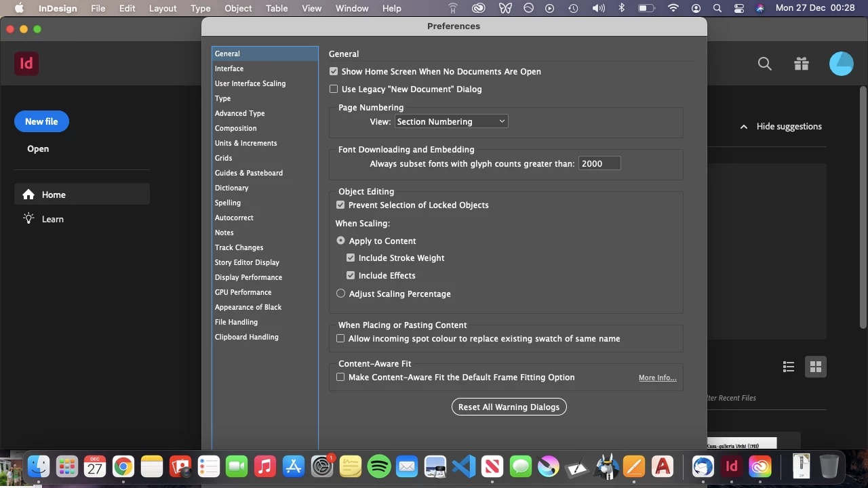Image resolution: width=868 pixels, height=488 pixels.
Task: Open the Trash in the dock
Action: click(x=829, y=466)
